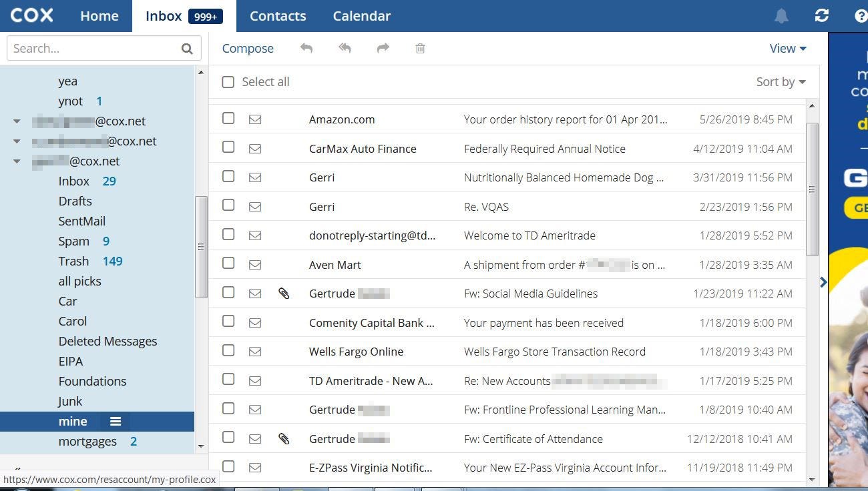
Task: Switch to the Inbox tab
Action: tap(184, 16)
